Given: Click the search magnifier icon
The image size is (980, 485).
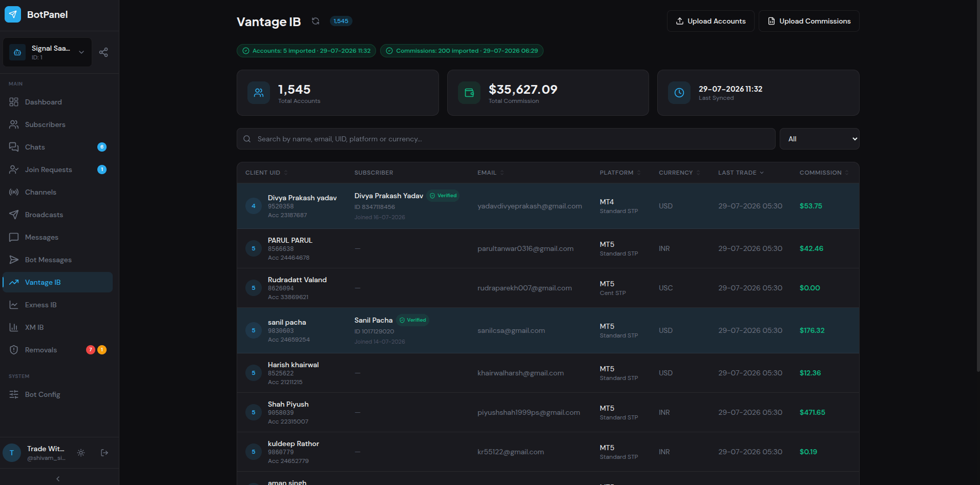Looking at the screenshot, I should [x=247, y=139].
